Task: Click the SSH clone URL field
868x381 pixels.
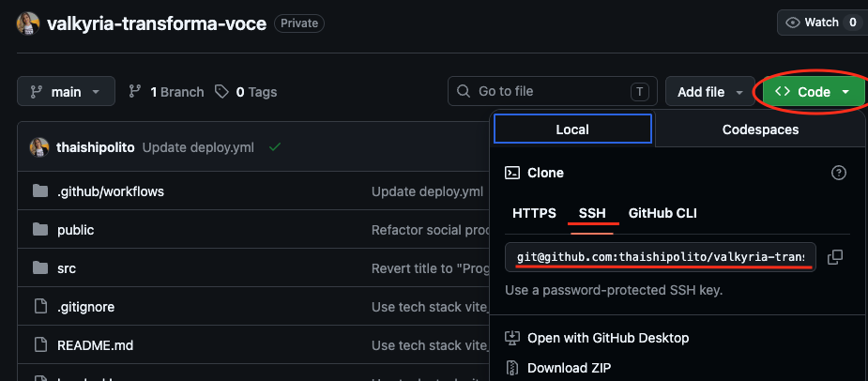Action: tap(661, 257)
